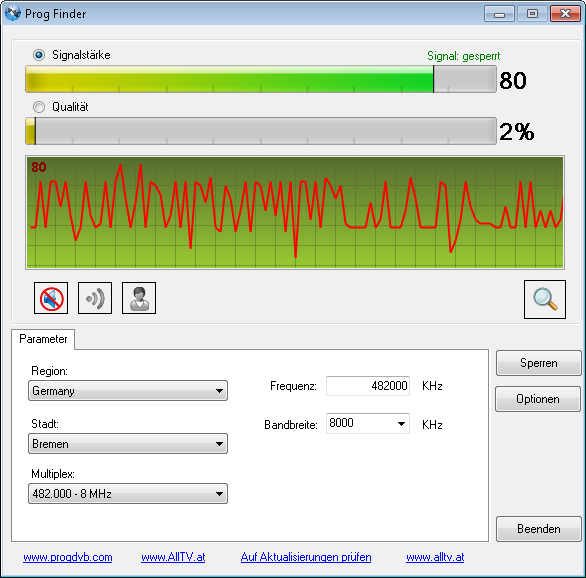The width and height of the screenshot is (586, 578).
Task: Click the magnifying glass scan button
Action: pos(545,299)
